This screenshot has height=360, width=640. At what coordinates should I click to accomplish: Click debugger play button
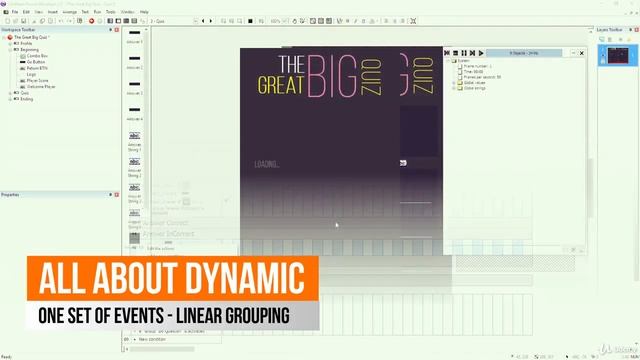pyautogui.click(x=481, y=53)
